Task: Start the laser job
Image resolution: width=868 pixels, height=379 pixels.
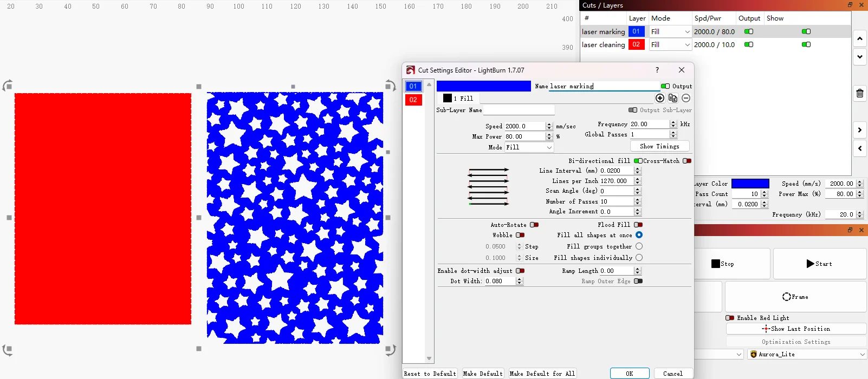Action: (820, 264)
